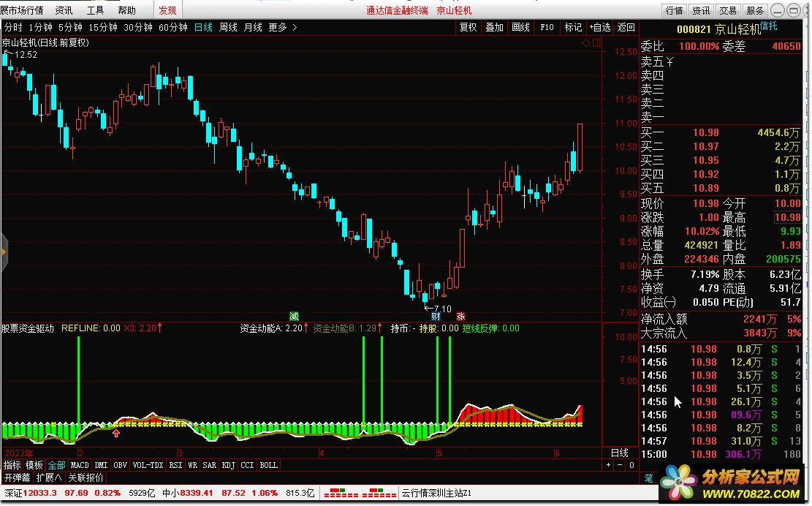Click the 指标 tab at the bottom

12,465
